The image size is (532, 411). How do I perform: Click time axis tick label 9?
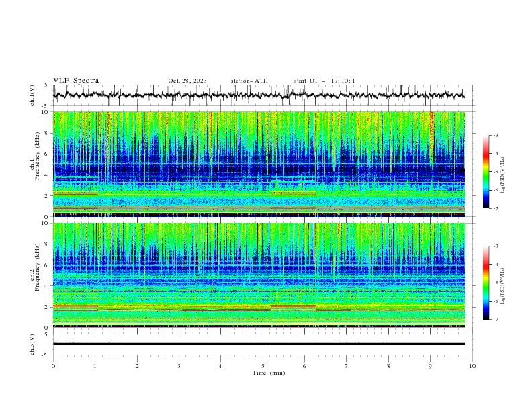point(430,366)
